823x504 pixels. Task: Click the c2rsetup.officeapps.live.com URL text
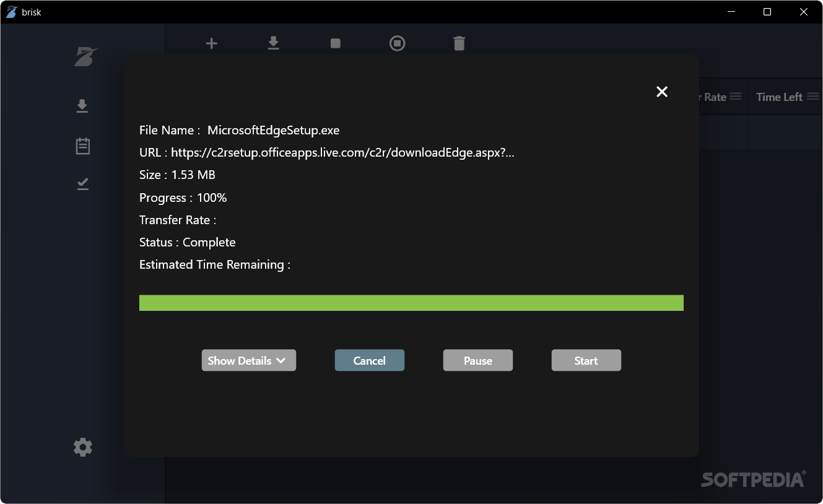(x=342, y=152)
